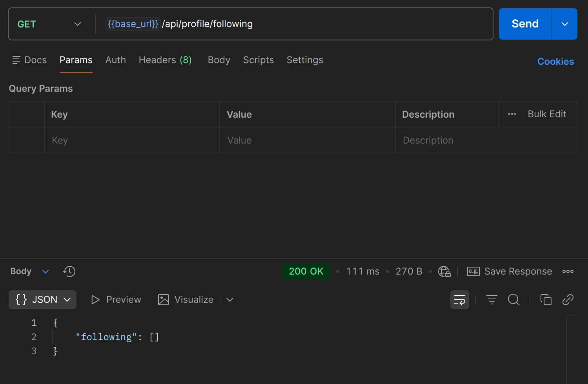The width and height of the screenshot is (588, 384).
Task: Click the empty Description input field
Action: tap(486, 140)
